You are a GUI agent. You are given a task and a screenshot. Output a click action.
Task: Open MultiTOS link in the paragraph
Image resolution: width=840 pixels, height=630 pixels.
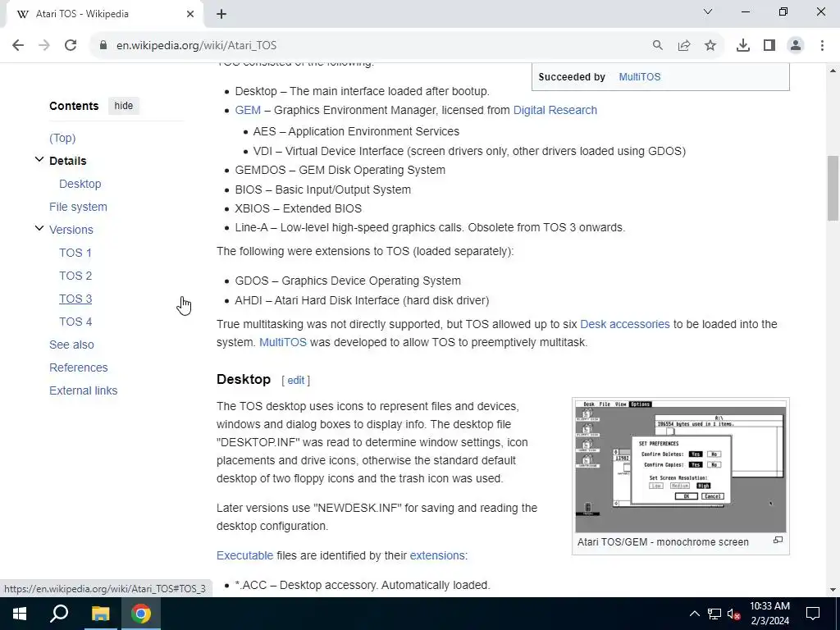click(x=283, y=342)
